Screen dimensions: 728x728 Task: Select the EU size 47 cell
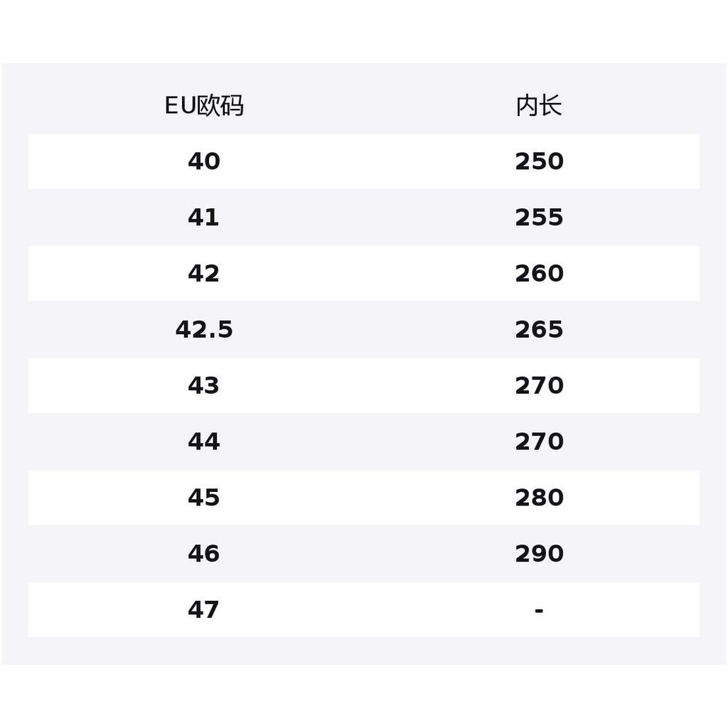204,610
